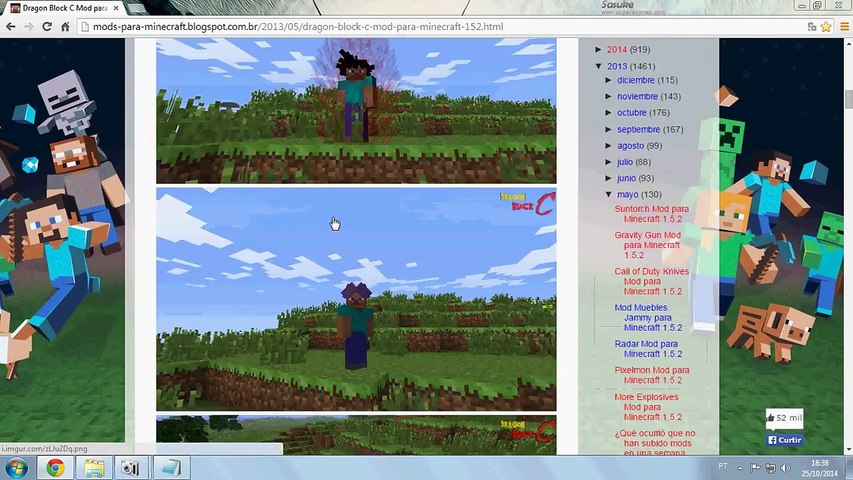Open the octubre archive link

632,113
